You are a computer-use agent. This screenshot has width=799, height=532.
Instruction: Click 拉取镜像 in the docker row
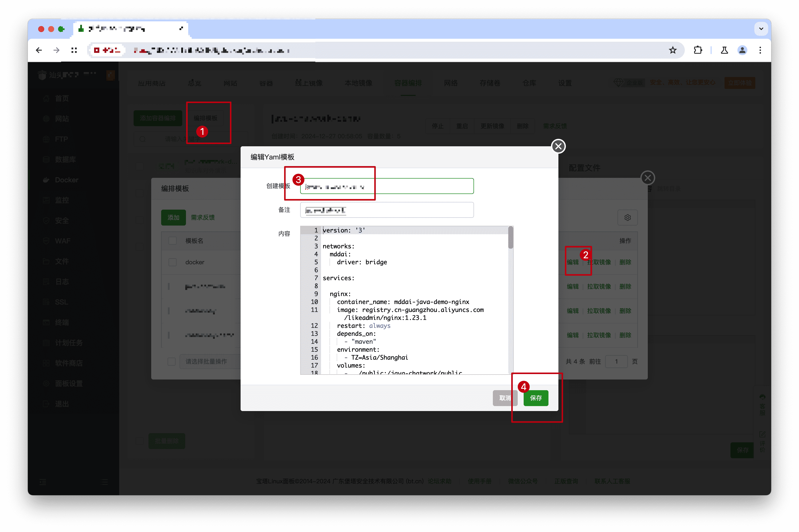[599, 262]
